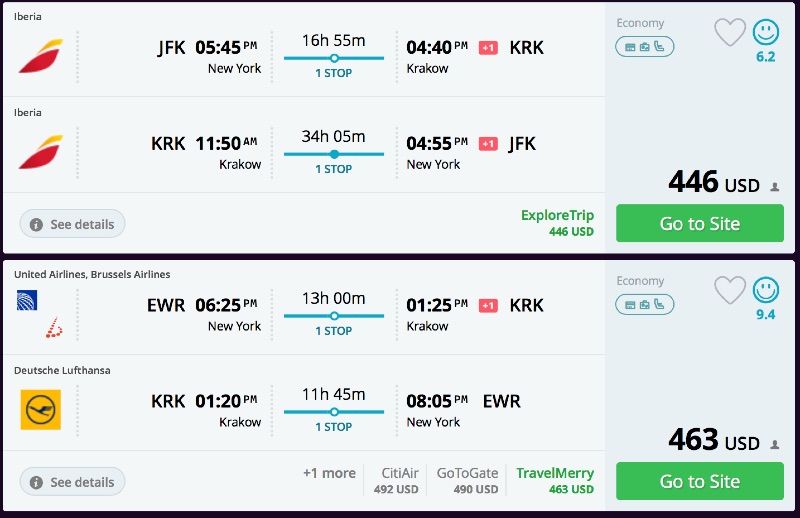800x518 pixels.
Task: Expand See details for United itinerary
Action: coord(72,482)
